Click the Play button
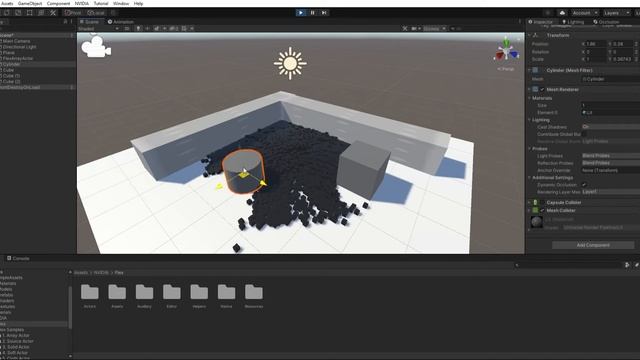This screenshot has width=640, height=360. [301, 13]
